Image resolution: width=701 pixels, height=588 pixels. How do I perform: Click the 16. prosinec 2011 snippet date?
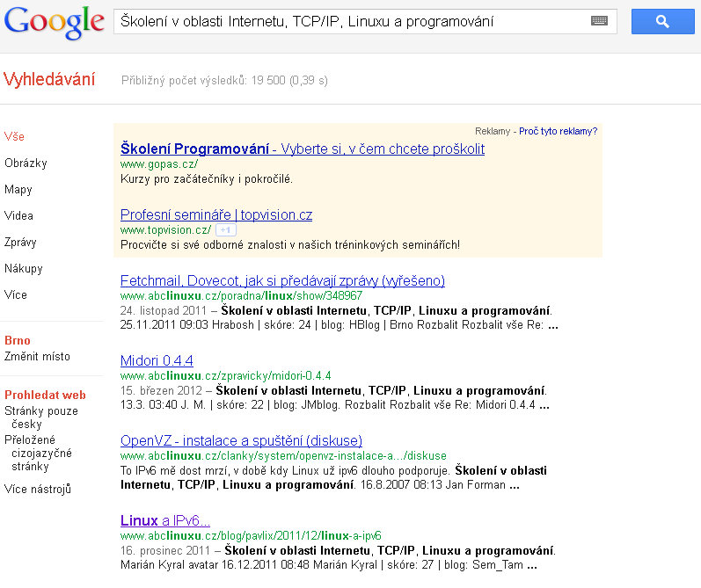point(165,550)
